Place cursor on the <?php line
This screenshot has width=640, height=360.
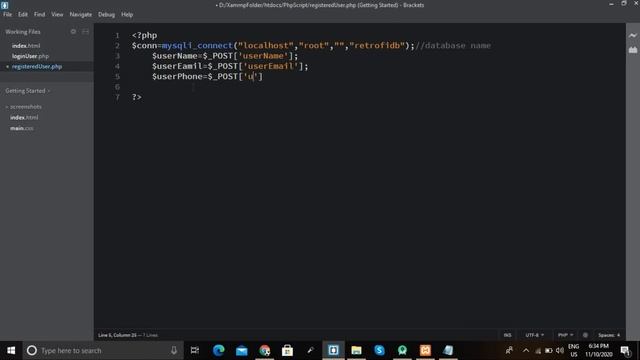tap(144, 35)
